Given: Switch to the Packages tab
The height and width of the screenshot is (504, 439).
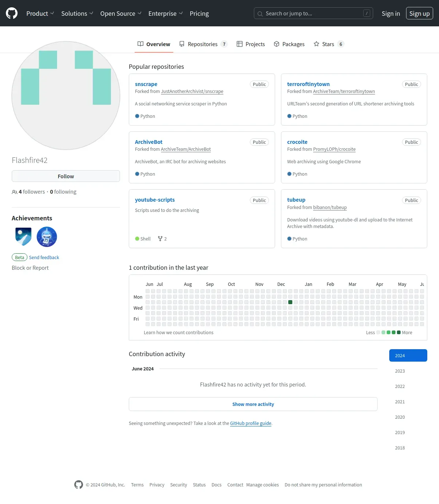Looking at the screenshot, I should 289,44.
